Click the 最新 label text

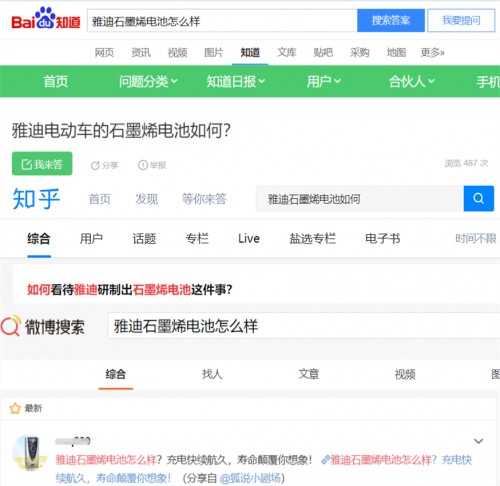point(33,408)
